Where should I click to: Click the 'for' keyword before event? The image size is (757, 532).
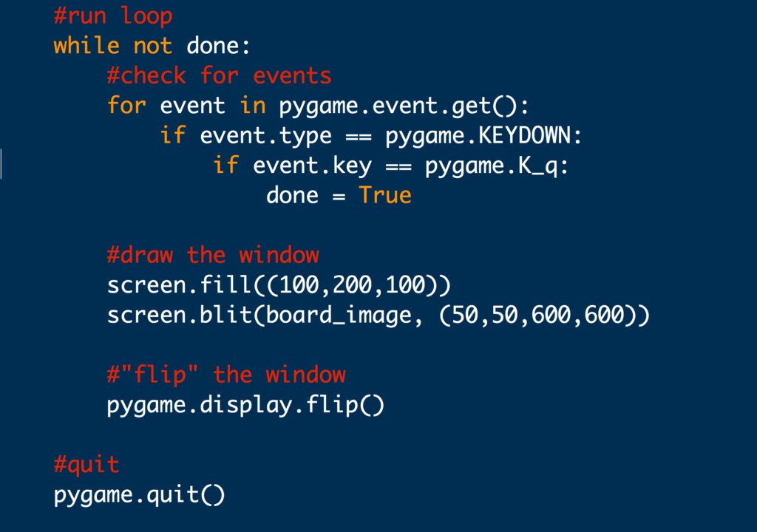(x=126, y=105)
